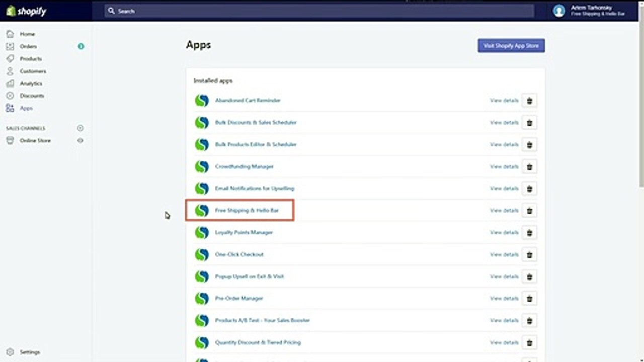This screenshot has width=644, height=362.
Task: Open Products A/B Test app link
Action: 263,320
